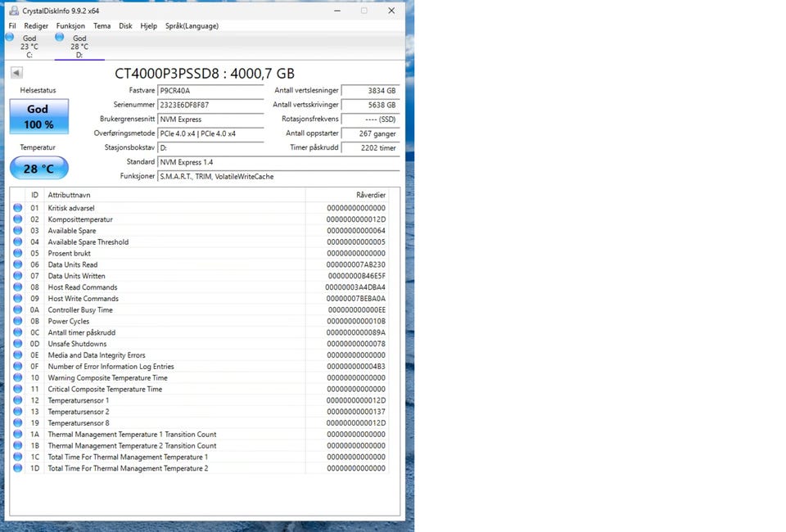Click the serial number field 2323E6DF8F87

coord(210,105)
